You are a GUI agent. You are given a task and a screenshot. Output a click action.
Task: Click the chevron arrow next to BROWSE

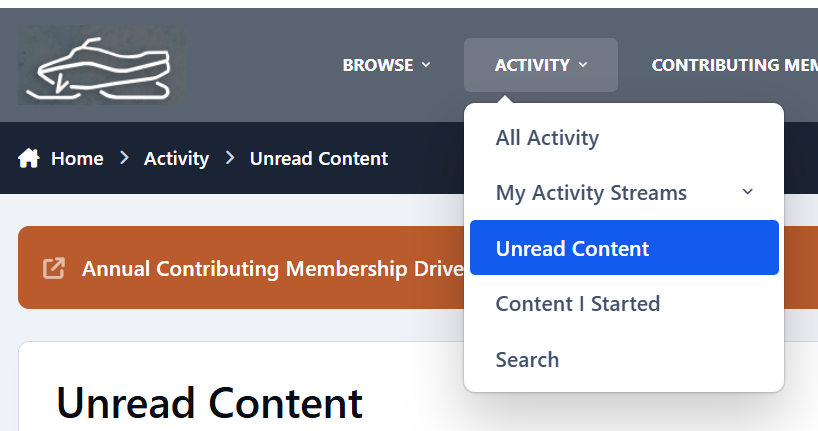coord(426,65)
